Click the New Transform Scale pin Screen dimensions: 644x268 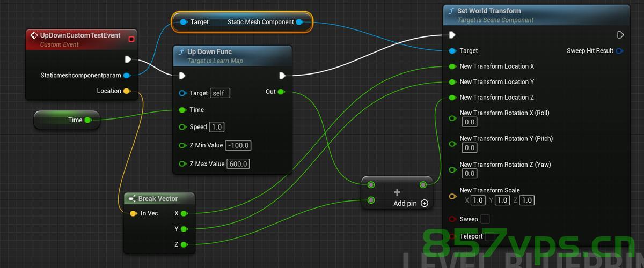coord(452,196)
